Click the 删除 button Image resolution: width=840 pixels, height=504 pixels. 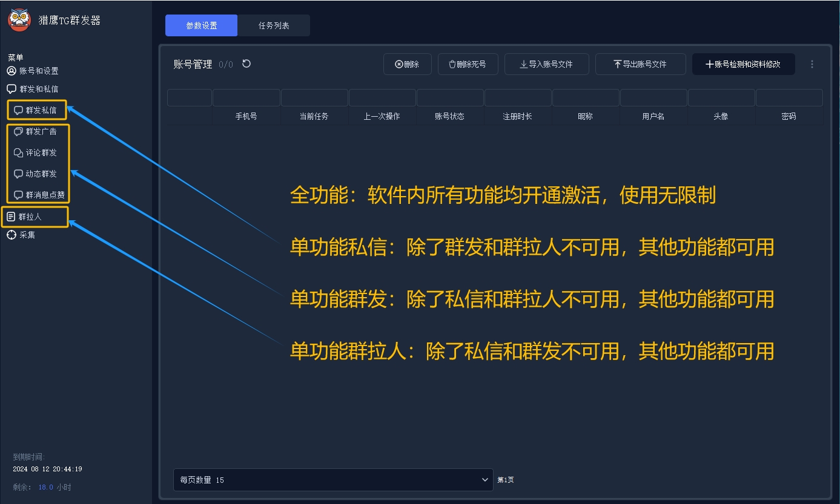point(407,64)
